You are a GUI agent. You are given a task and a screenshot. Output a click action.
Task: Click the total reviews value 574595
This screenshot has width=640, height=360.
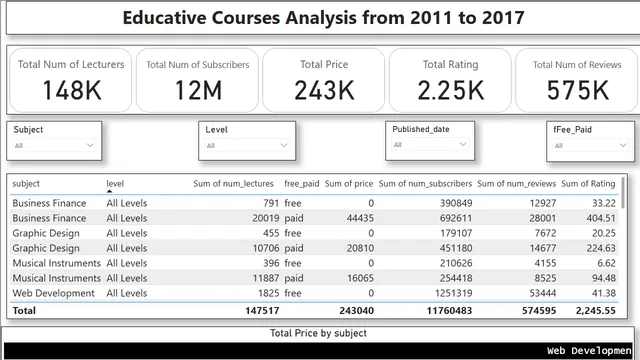(x=539, y=311)
